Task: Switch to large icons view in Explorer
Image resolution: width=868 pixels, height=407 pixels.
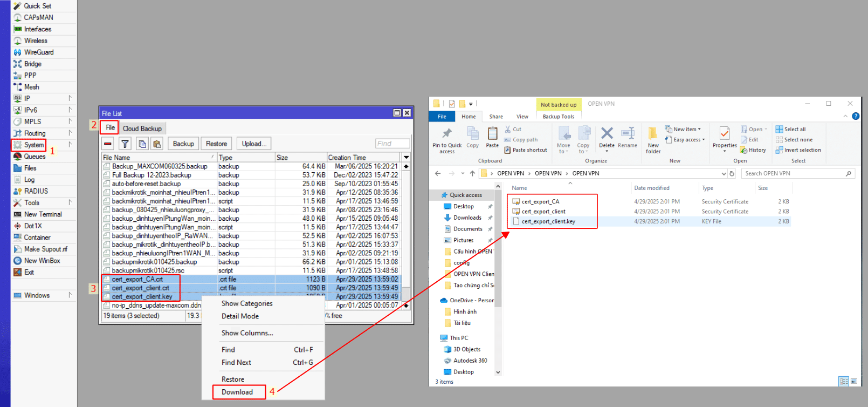Action: pyautogui.click(x=854, y=381)
